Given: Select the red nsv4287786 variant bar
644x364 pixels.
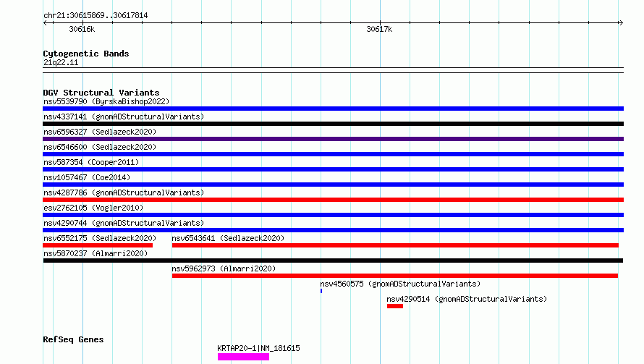Looking at the screenshot, I should coord(333,200).
